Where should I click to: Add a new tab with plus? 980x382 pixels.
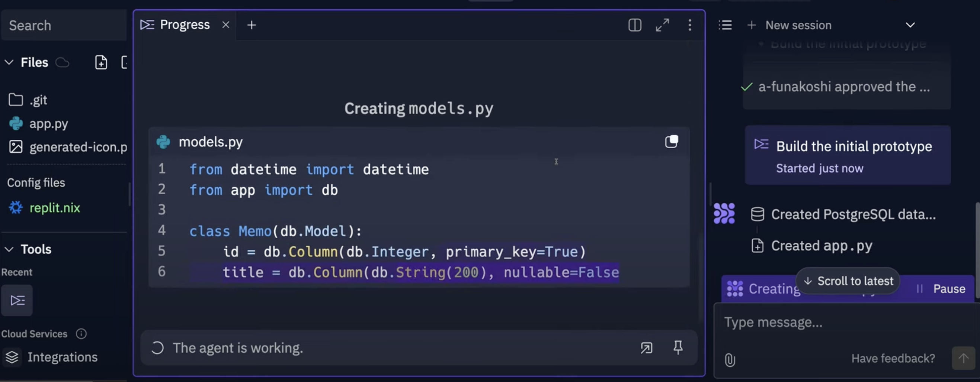coord(252,25)
